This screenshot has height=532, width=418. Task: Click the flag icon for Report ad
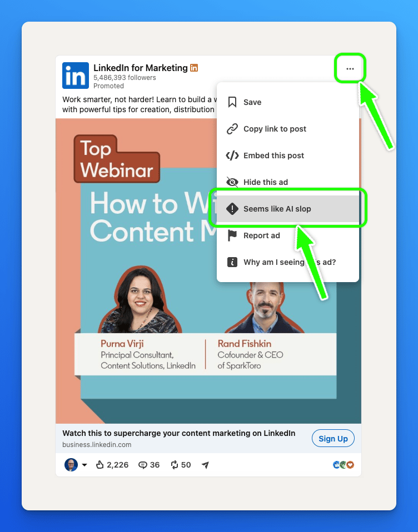coord(232,235)
